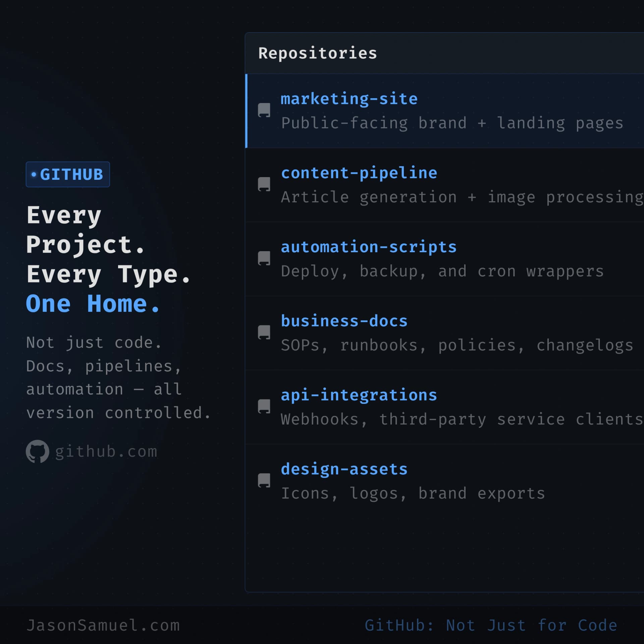Click repo icon beside automation-scripts
Image resolution: width=644 pixels, height=644 pixels.
pyautogui.click(x=264, y=259)
